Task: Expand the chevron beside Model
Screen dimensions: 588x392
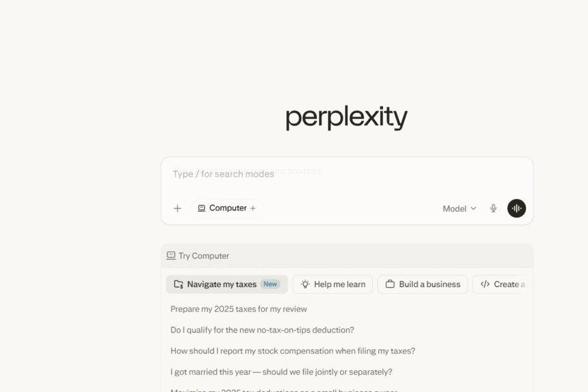Action: click(473, 208)
